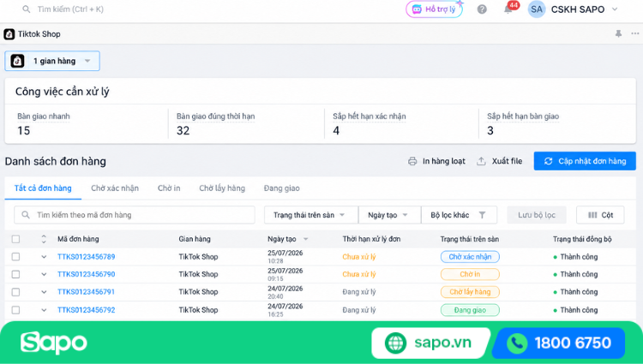
Task: Click the Chờ lấy hàng status badge
Action: (470, 292)
